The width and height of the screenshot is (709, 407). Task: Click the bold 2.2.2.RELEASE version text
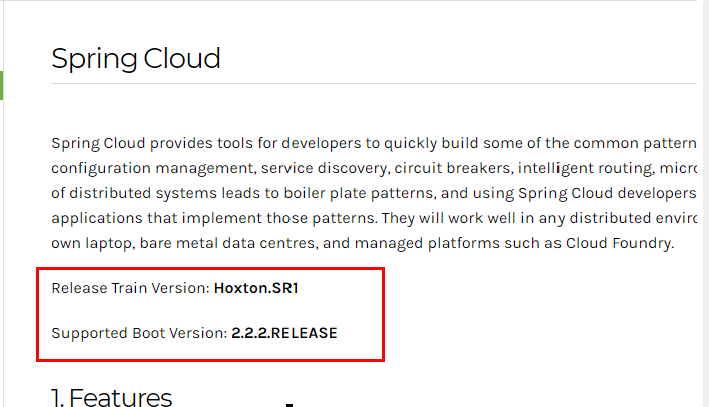pyautogui.click(x=284, y=333)
